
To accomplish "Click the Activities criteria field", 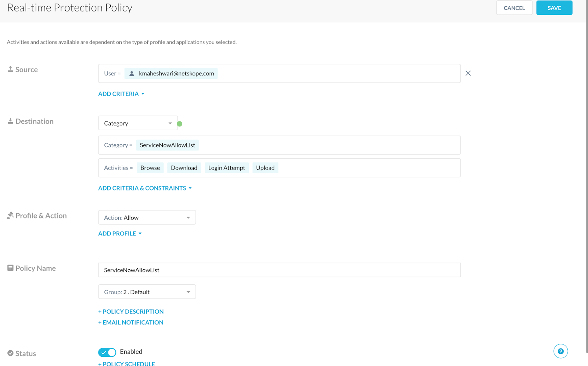I will [279, 168].
